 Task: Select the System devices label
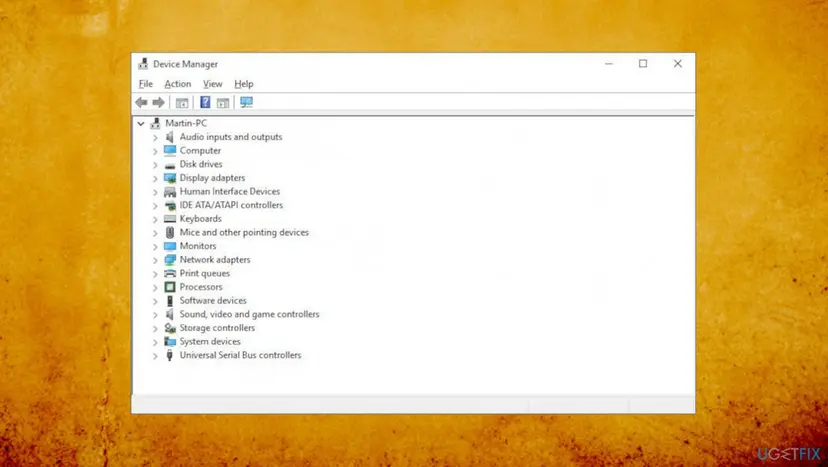210,342
